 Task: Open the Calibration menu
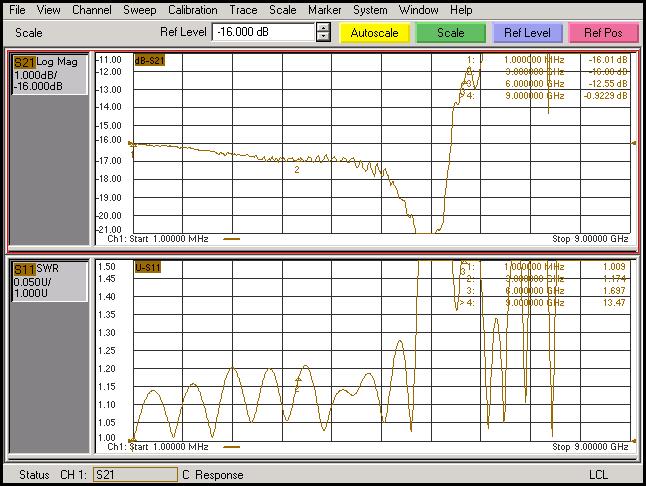[x=192, y=10]
